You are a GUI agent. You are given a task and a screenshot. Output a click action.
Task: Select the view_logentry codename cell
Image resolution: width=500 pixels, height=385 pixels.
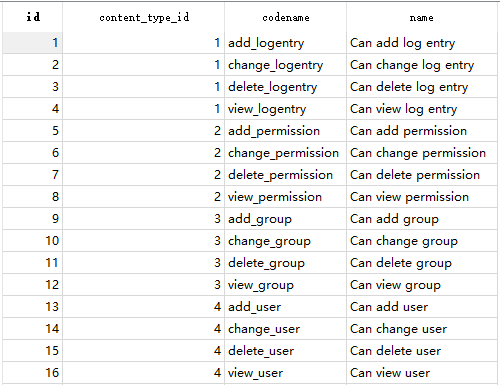286,109
